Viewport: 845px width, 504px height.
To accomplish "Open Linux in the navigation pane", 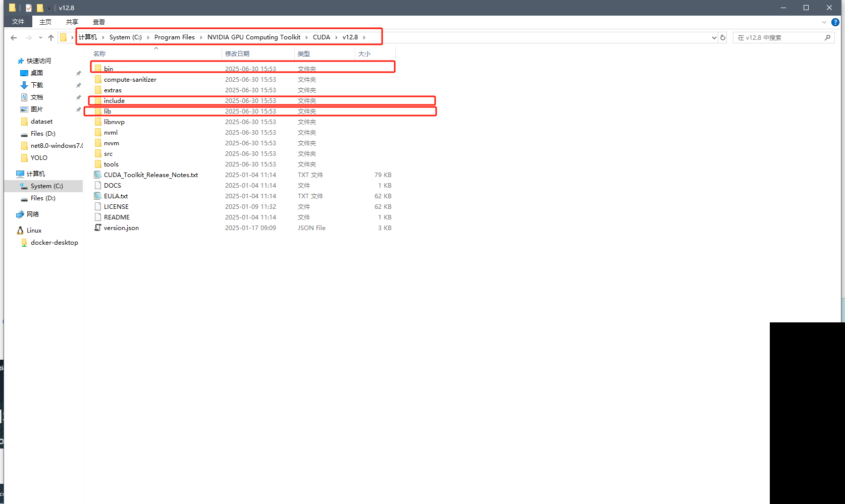I will coord(34,230).
